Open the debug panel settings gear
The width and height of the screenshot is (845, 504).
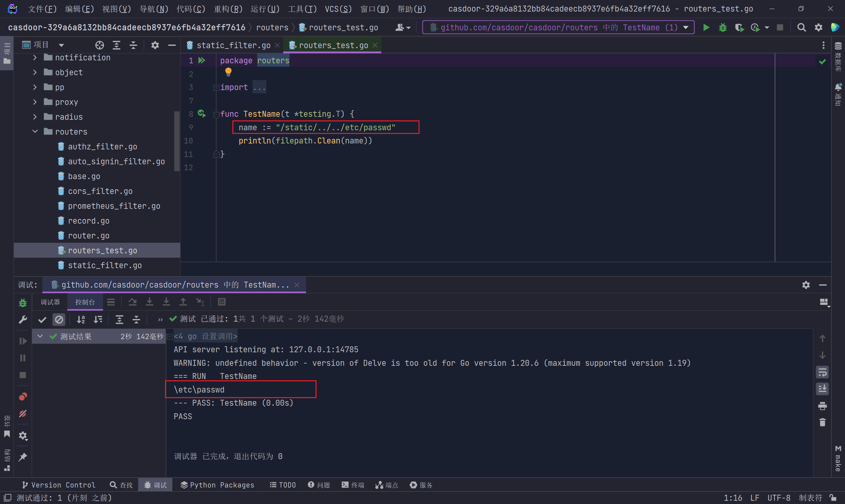coord(806,285)
